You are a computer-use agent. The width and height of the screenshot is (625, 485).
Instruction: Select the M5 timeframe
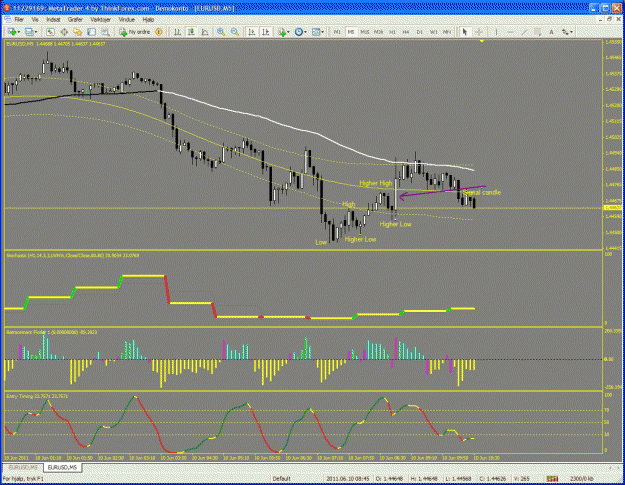click(351, 32)
